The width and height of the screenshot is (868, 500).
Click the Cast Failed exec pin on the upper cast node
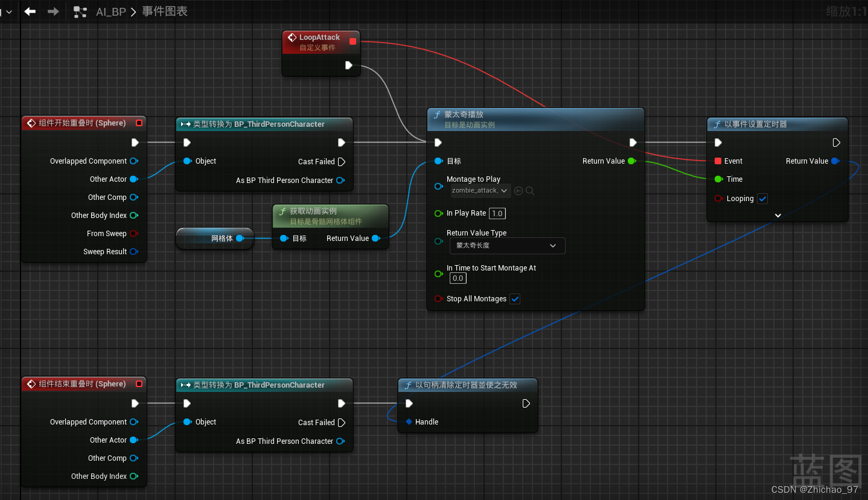(342, 162)
